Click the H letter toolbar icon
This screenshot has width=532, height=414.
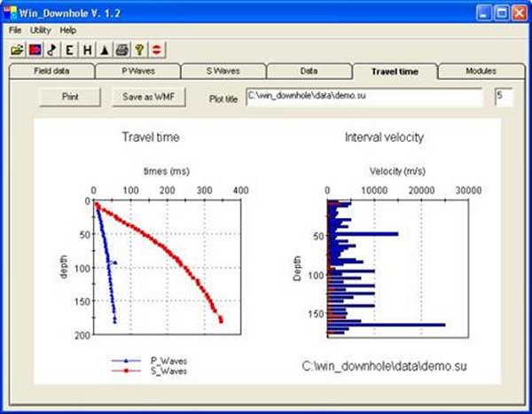tap(88, 51)
